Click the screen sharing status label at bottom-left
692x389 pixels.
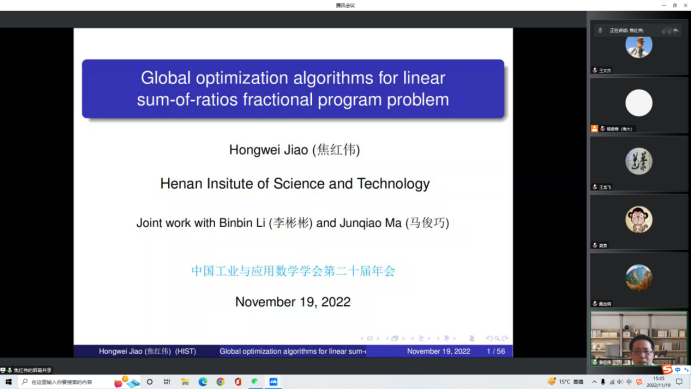pyautogui.click(x=26, y=370)
